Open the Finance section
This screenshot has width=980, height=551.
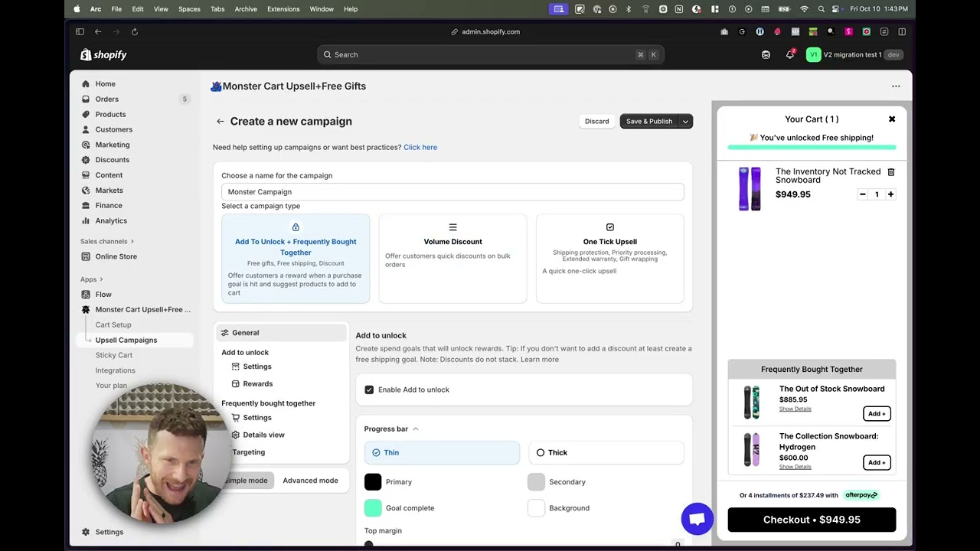tap(109, 205)
